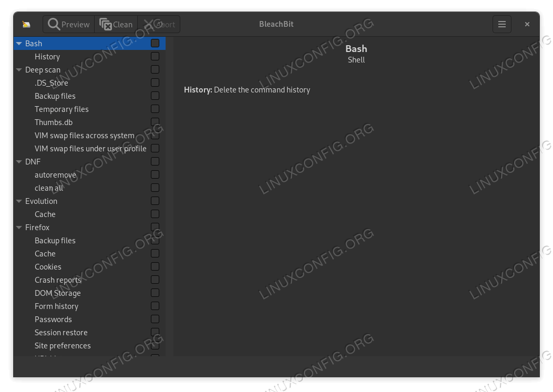
Task: Tick the Cookies checkbox
Action: point(155,266)
